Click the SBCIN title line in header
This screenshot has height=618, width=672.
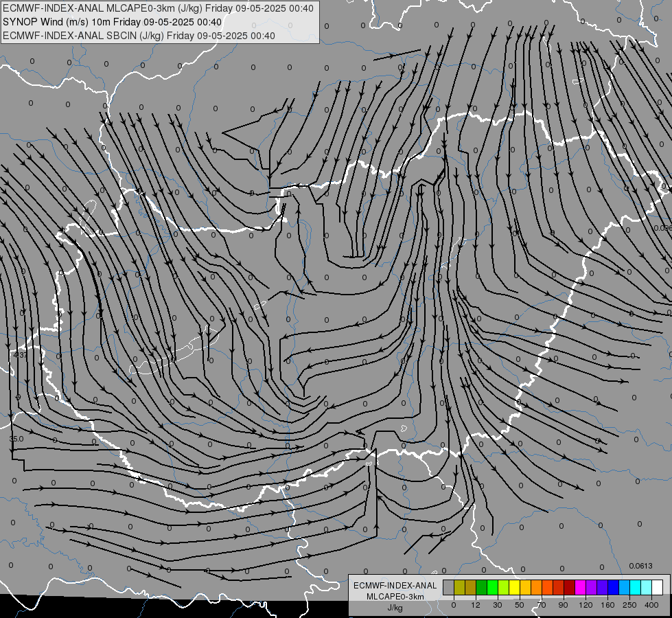coord(139,36)
